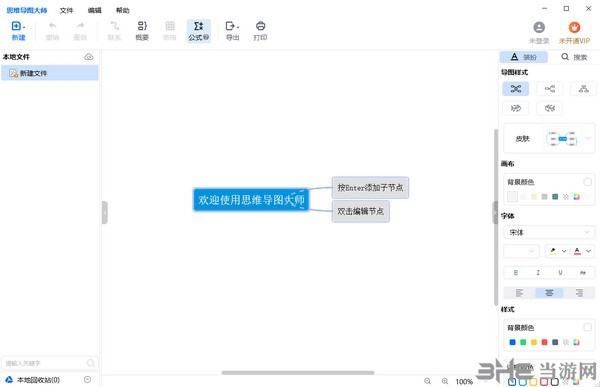This screenshot has width=600, height=387.
Task: Select the right-side logic chart layout icon
Action: 549,89
